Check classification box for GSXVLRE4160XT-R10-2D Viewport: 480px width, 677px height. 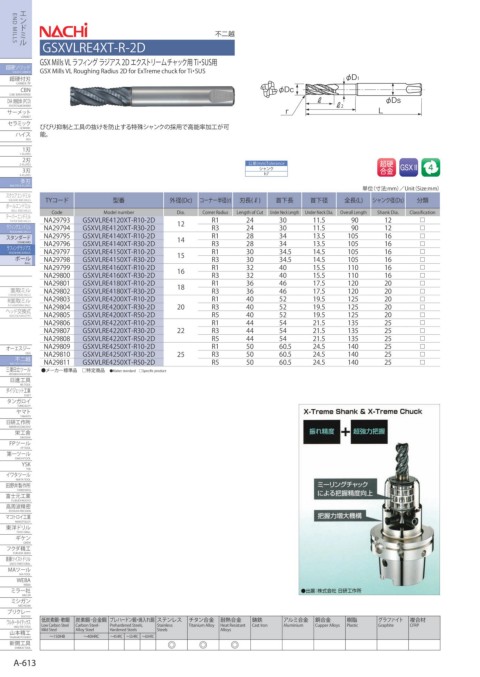click(422, 267)
